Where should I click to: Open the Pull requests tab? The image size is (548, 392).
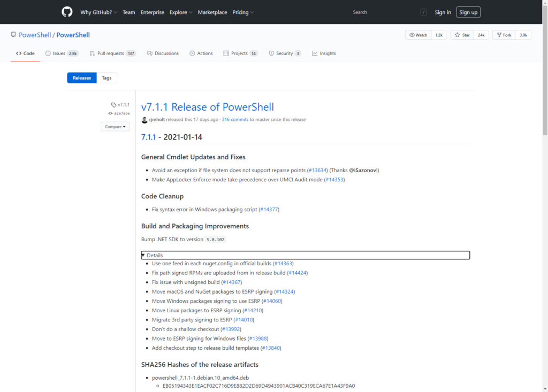pyautogui.click(x=112, y=53)
